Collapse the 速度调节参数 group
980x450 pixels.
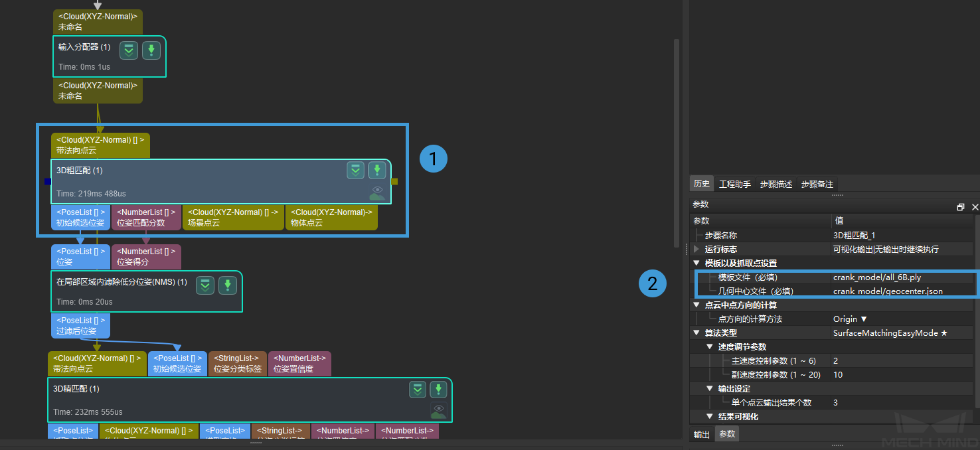point(709,347)
